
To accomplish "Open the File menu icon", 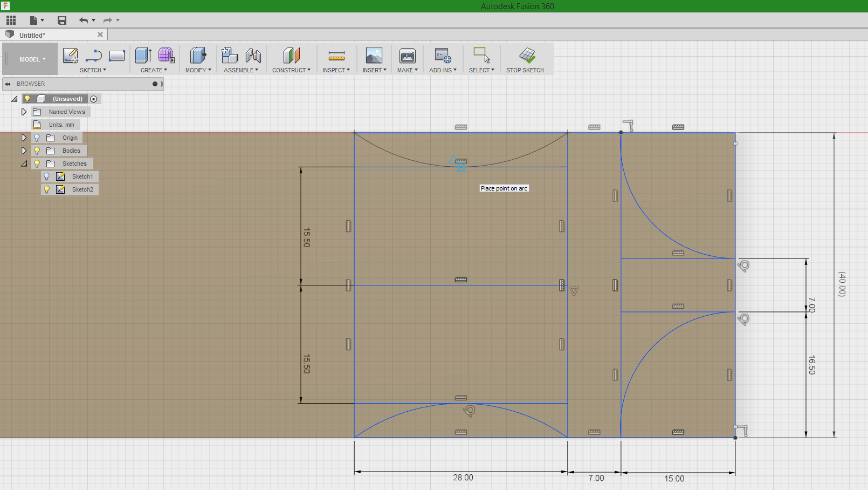I will [34, 21].
